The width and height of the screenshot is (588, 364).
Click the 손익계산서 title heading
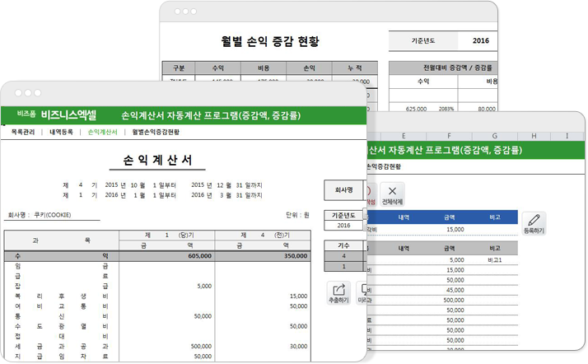pos(157,160)
